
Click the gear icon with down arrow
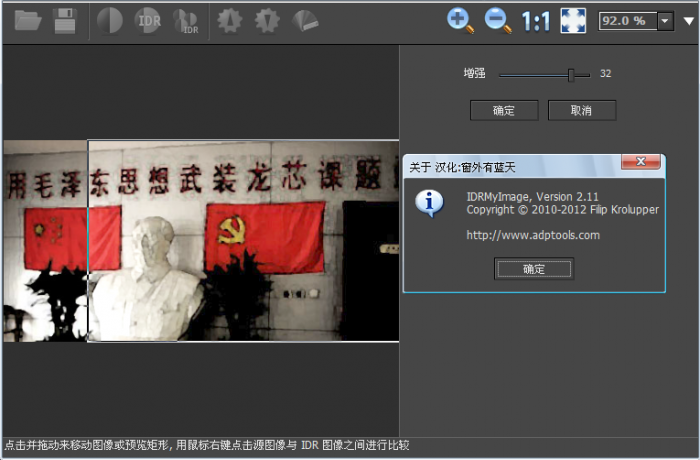pos(267,21)
